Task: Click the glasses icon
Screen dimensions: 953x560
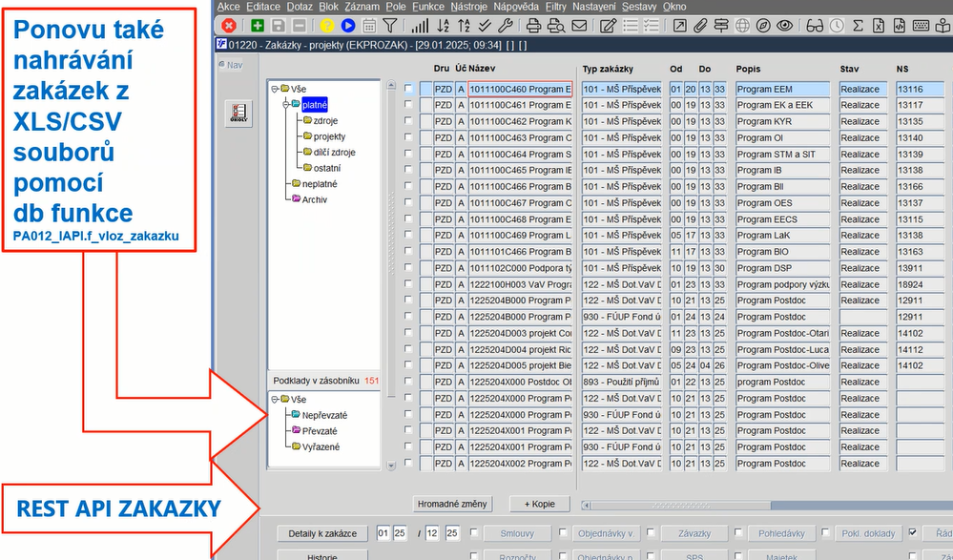Action: click(815, 26)
